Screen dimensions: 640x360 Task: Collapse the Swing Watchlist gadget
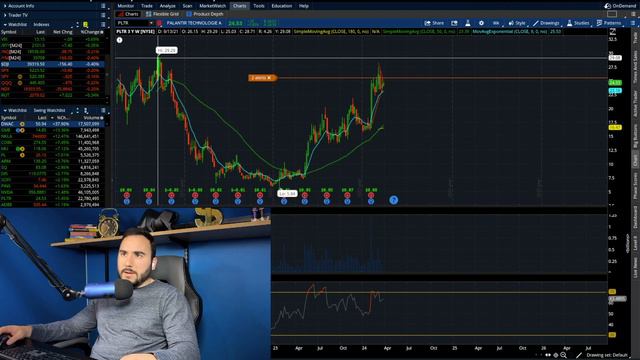5,110
